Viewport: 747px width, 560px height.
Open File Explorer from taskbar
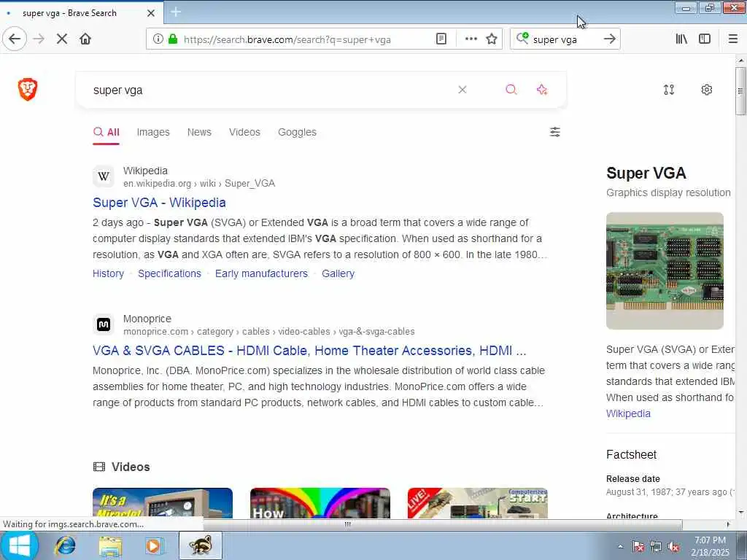[x=111, y=545]
